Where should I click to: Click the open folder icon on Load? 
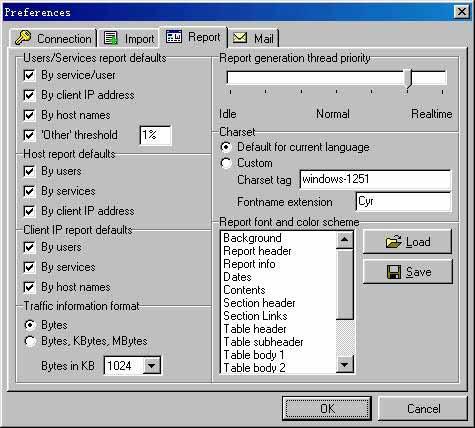[394, 241]
